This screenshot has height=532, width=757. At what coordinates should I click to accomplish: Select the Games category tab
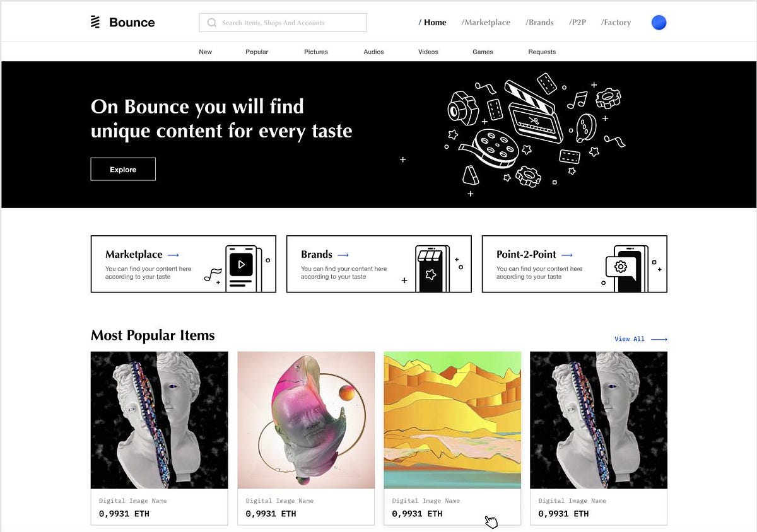click(483, 52)
